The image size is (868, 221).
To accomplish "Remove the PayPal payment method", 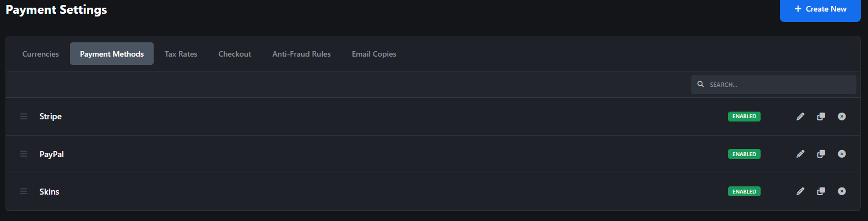I will pos(842,154).
